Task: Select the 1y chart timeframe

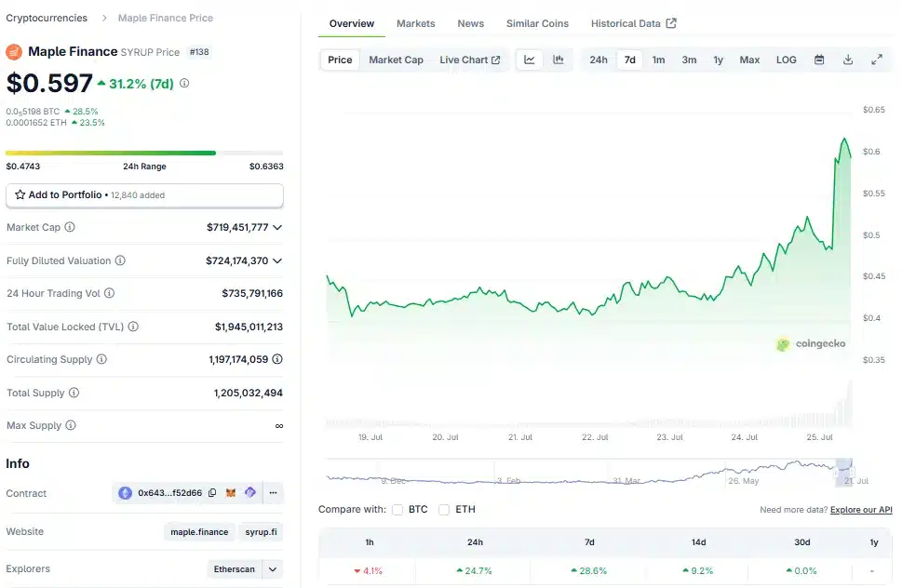Action: pos(719,60)
